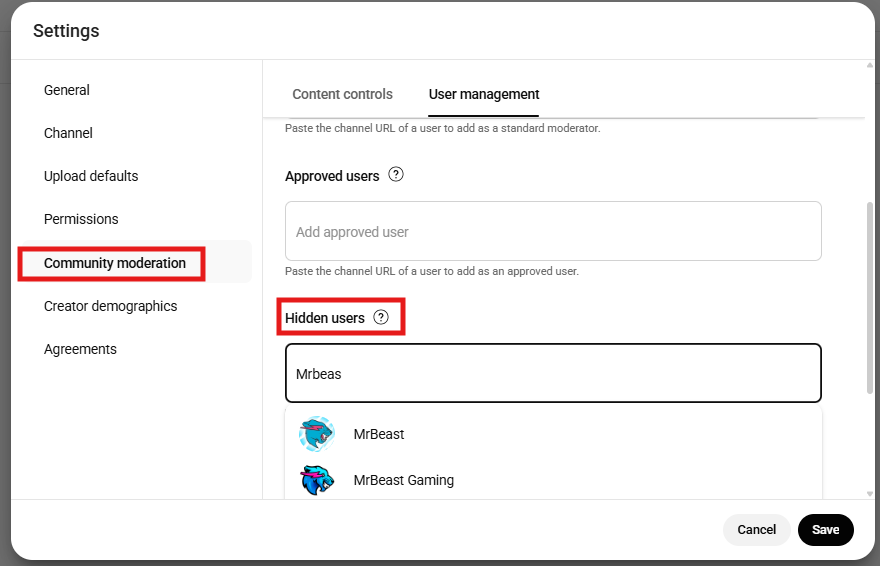Open Upload defaults settings
This screenshot has height=566, width=880.
[91, 176]
